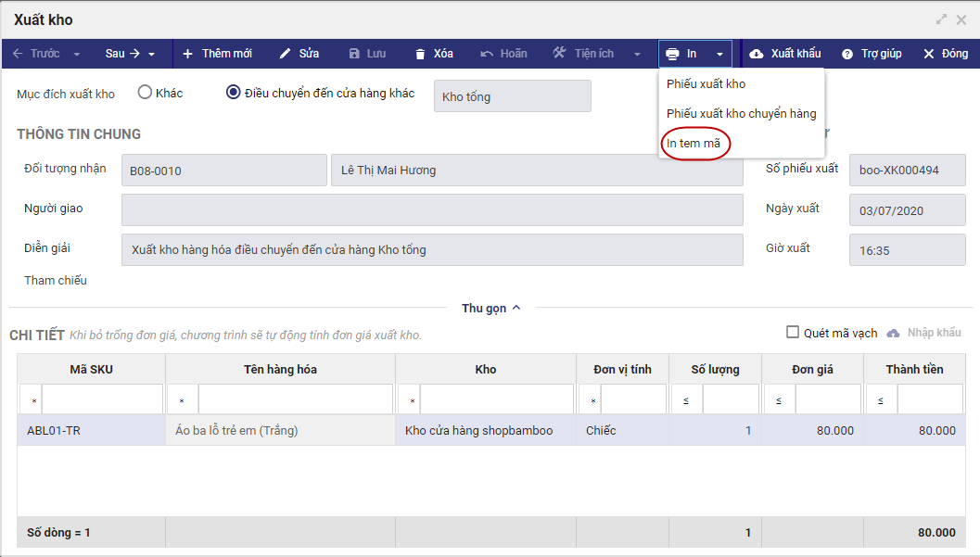The height and width of the screenshot is (557, 980).
Task: Select Kho cửa hàng shopbamboo cell
Action: pos(486,430)
